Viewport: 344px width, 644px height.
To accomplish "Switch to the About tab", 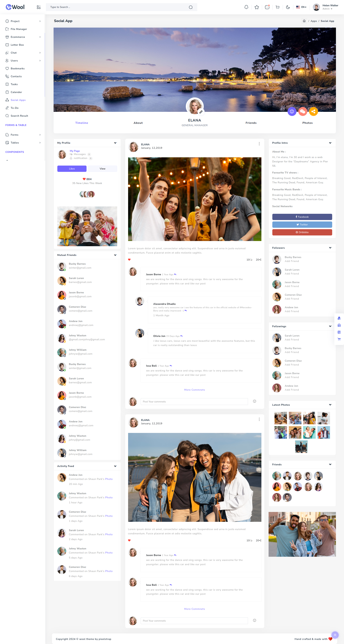I will pyautogui.click(x=138, y=123).
